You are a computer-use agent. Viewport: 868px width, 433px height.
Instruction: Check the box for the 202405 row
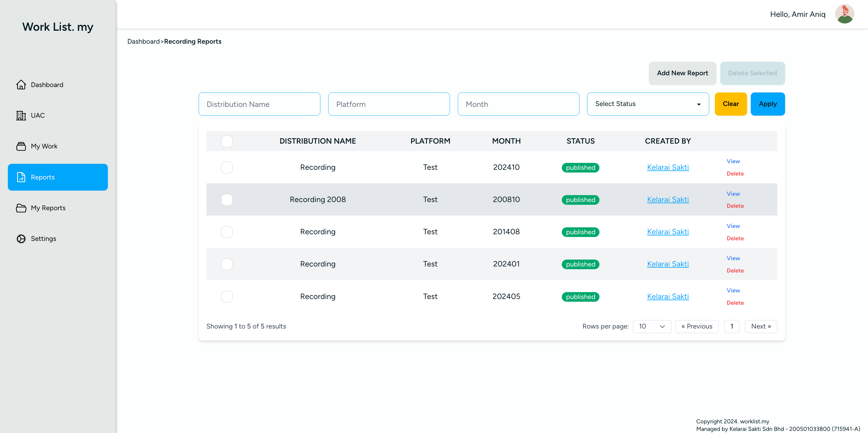[227, 297]
